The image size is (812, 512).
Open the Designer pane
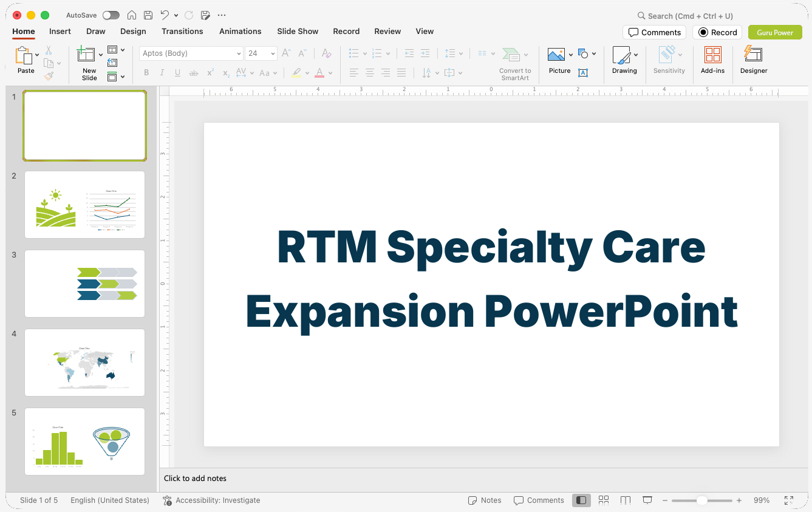[754, 61]
